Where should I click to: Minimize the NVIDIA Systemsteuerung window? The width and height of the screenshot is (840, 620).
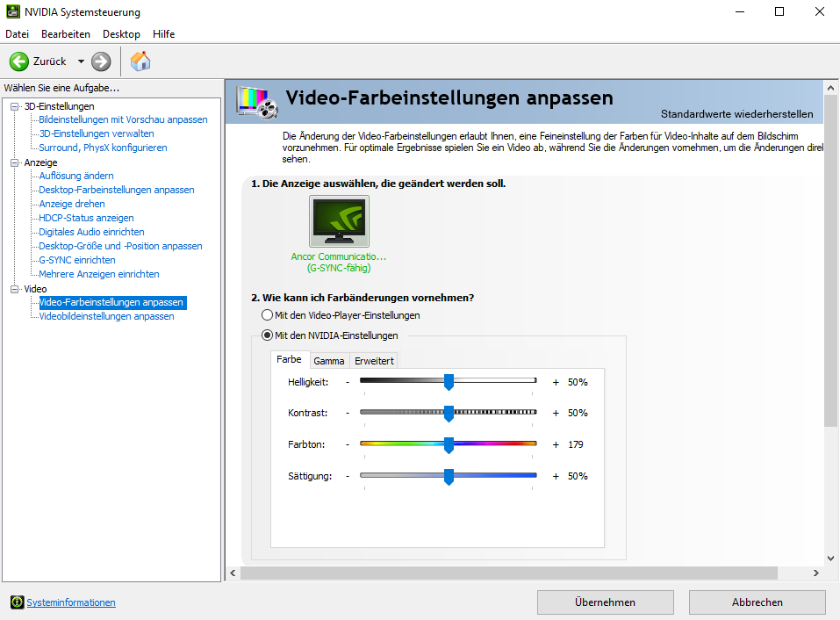click(x=740, y=11)
